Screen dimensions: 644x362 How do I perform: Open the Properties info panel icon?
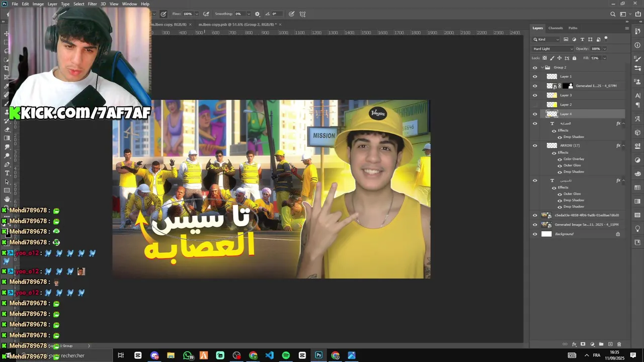point(638,45)
